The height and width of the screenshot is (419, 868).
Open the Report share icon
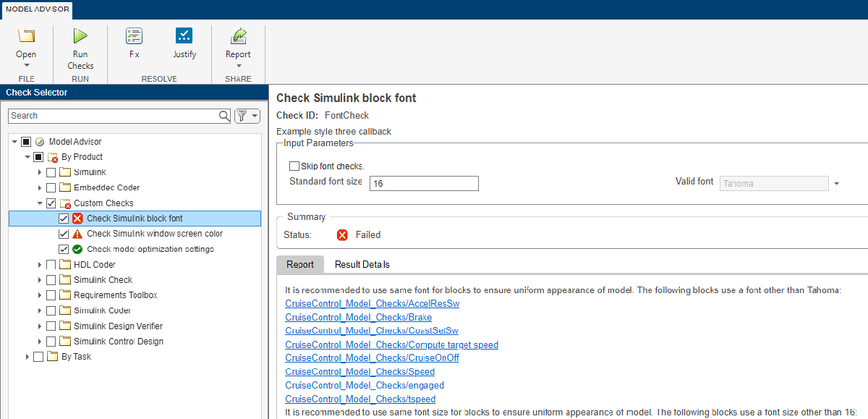click(x=238, y=36)
